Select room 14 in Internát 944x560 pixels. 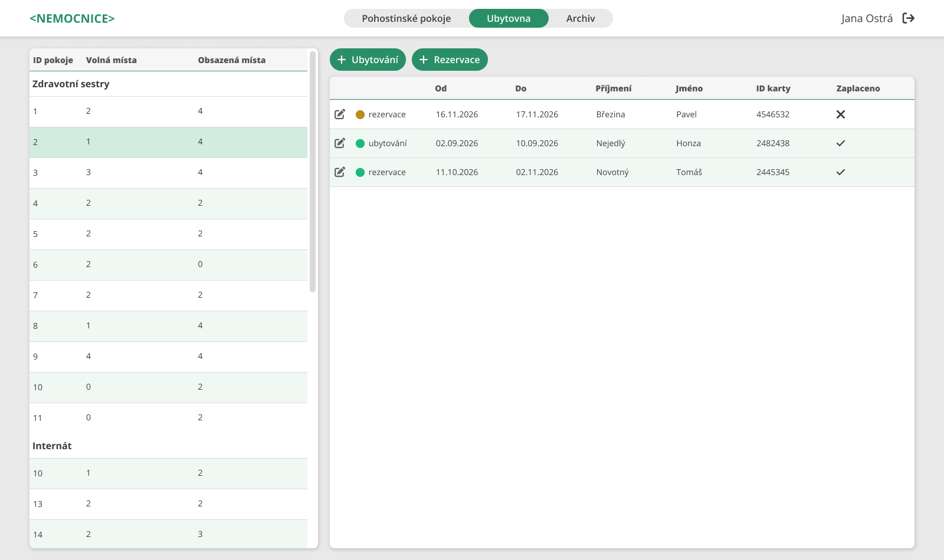(x=168, y=534)
